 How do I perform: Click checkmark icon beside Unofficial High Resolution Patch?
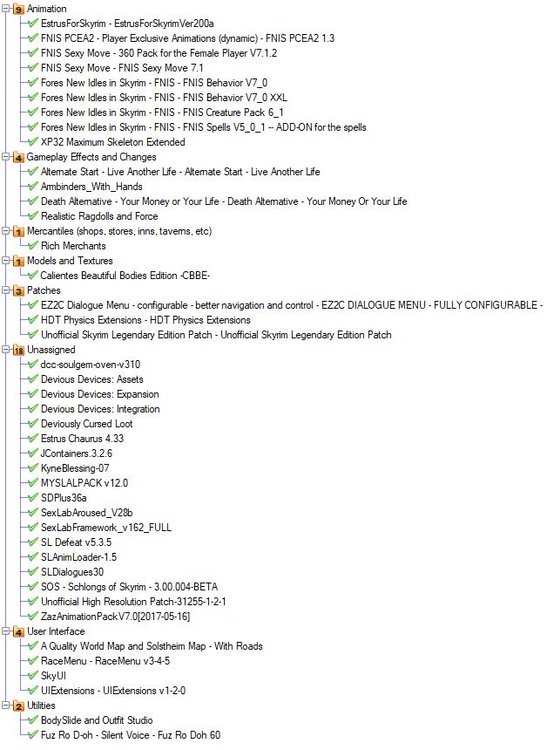(33, 601)
